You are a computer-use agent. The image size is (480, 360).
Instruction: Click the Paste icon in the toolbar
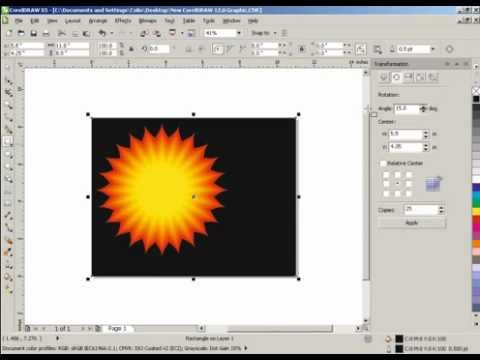click(87, 33)
